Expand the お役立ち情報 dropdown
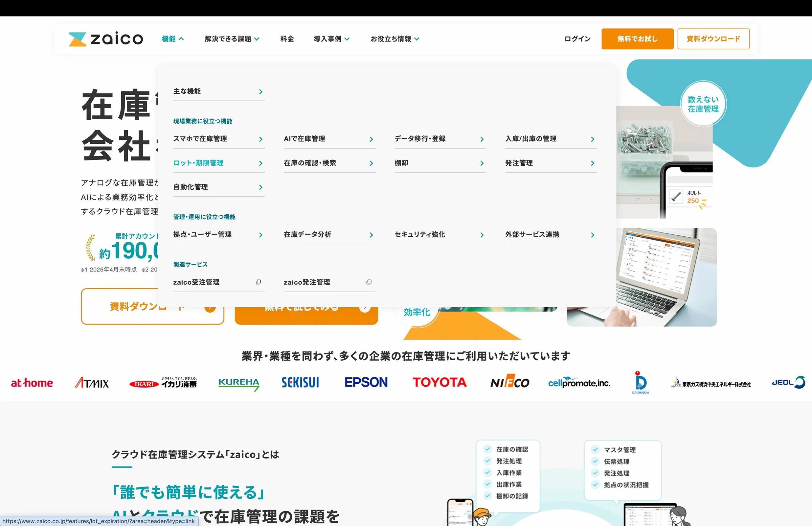Viewport: 812px width, 526px height. coord(395,39)
